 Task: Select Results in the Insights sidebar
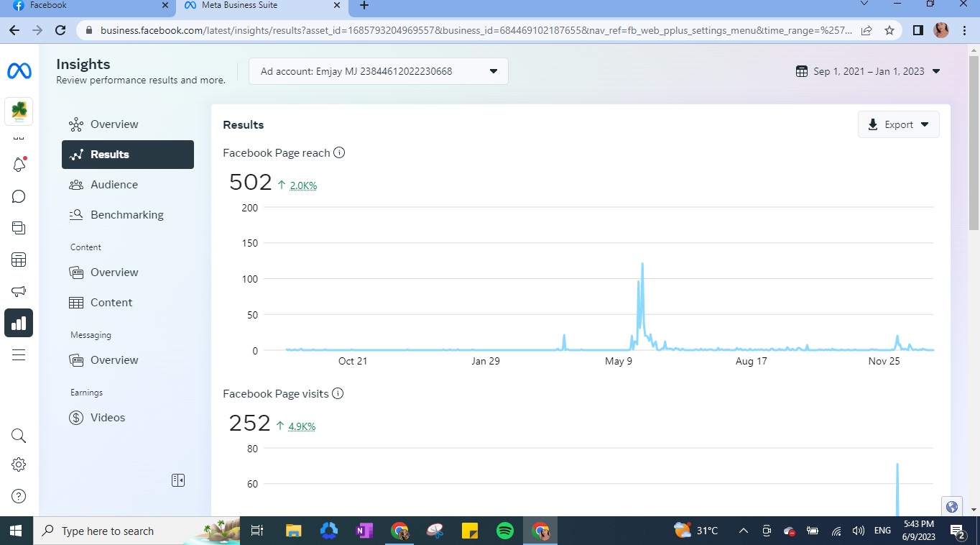click(128, 155)
